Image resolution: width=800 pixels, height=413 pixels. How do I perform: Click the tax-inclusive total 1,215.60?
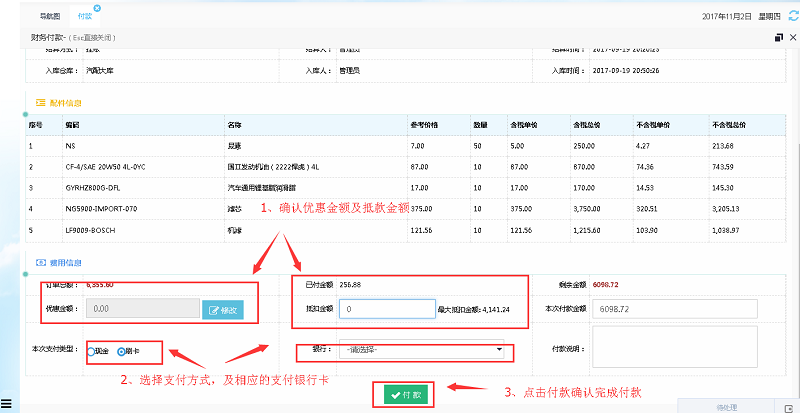(x=587, y=230)
